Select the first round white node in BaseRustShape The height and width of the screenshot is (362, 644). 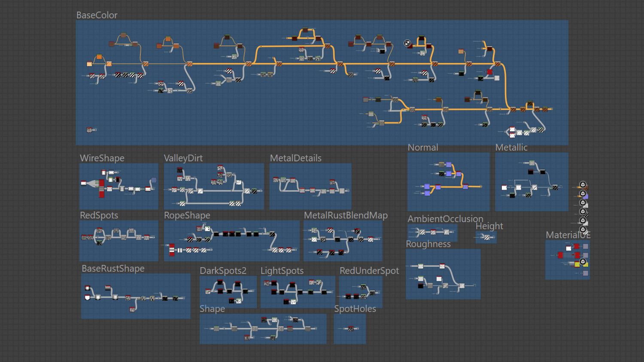[x=88, y=288]
